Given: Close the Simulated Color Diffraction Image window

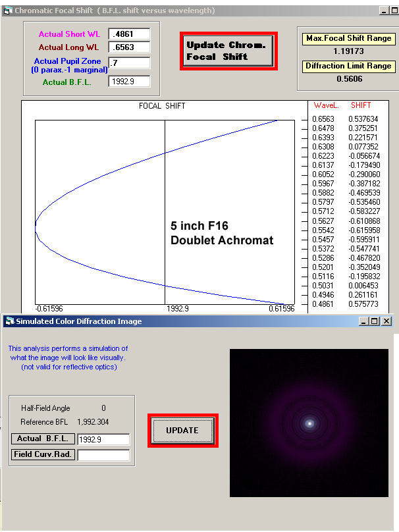Looking at the screenshot, I should [x=386, y=321].
